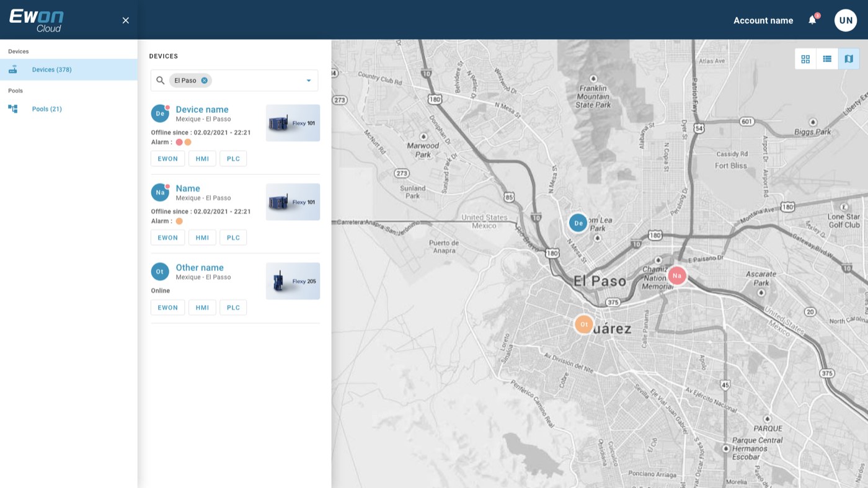The height and width of the screenshot is (488, 868).
Task: Open the Other name device link
Action: coord(200,268)
